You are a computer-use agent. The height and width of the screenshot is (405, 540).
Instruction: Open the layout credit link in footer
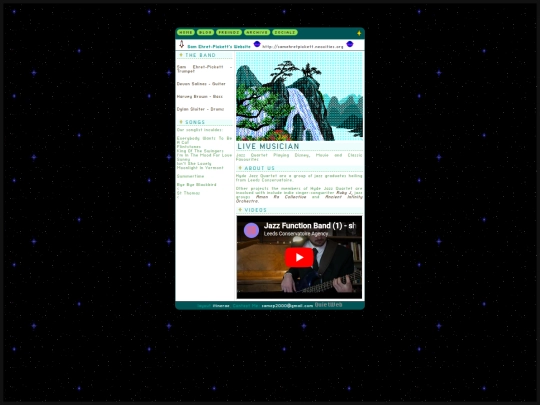(x=221, y=306)
